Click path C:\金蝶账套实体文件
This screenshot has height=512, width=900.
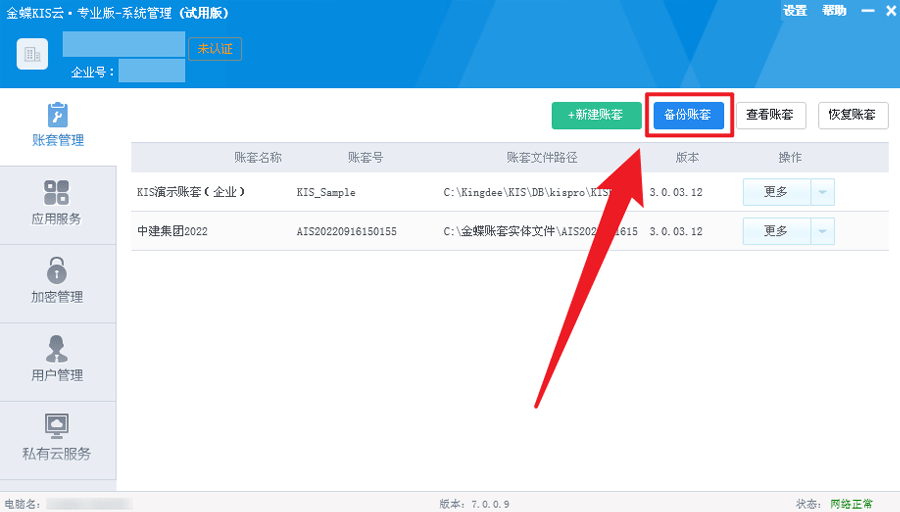540,231
